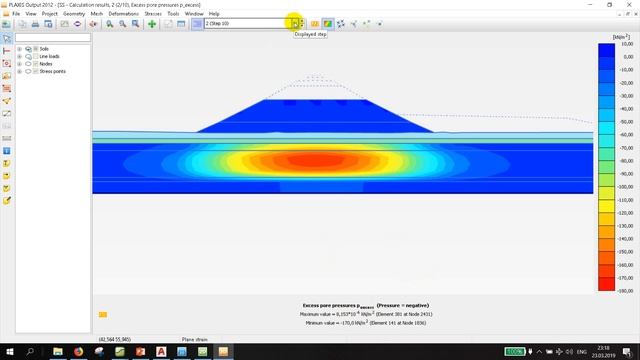The image size is (640, 360).
Task: Toggle Nodes visibility eye icon
Action: click(x=28, y=64)
